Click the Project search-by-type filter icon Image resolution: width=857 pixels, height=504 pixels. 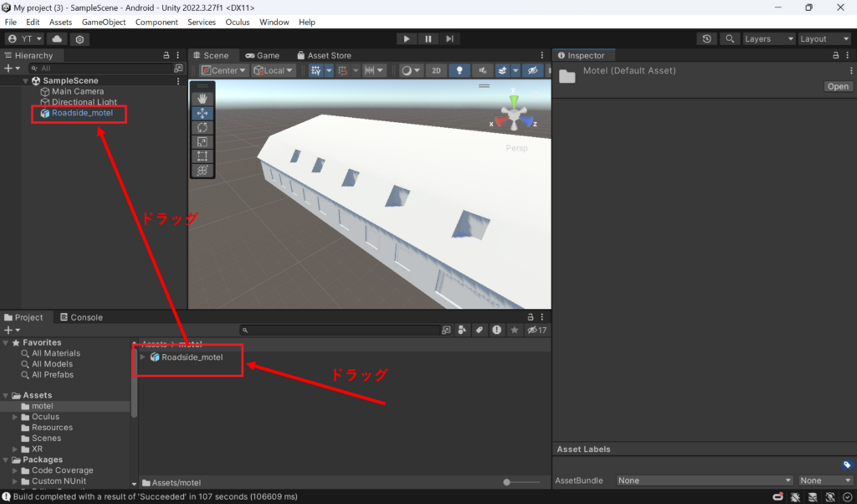point(462,330)
